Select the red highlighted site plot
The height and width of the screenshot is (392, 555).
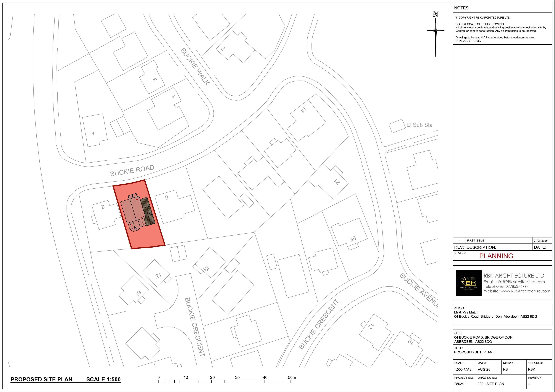139,214
